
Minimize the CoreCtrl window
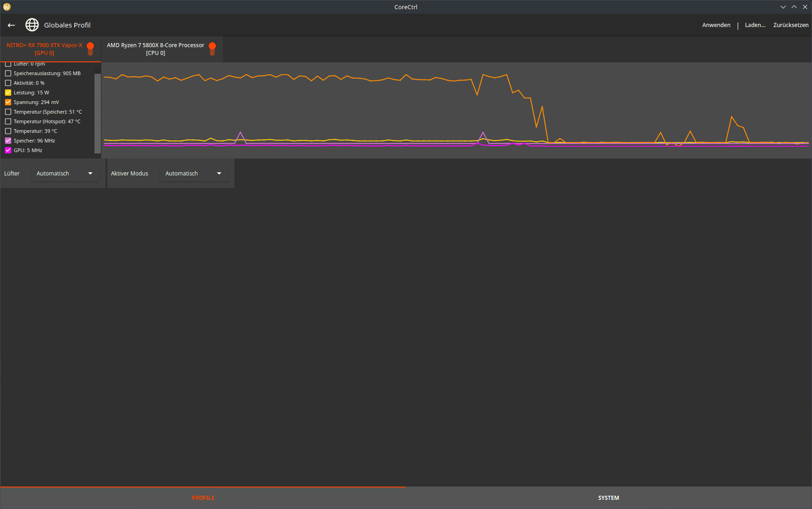tap(783, 7)
